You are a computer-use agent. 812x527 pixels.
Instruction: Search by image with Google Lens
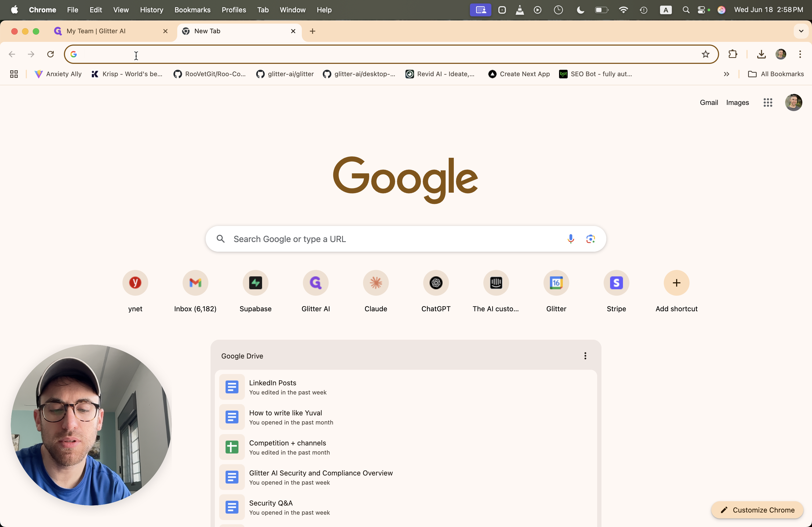[x=590, y=239]
